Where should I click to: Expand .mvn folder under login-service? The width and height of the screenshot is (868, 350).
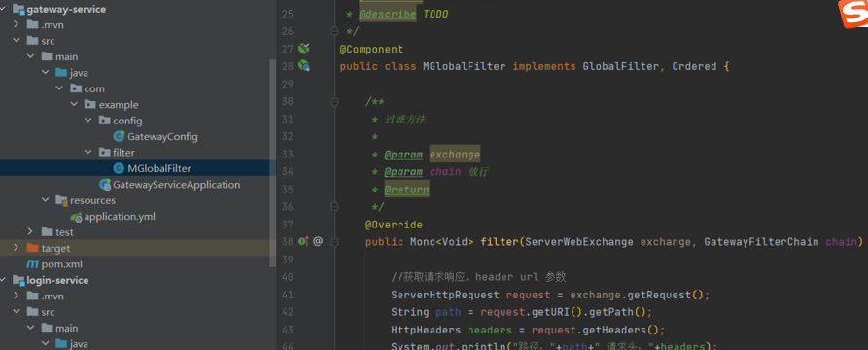[x=17, y=297]
